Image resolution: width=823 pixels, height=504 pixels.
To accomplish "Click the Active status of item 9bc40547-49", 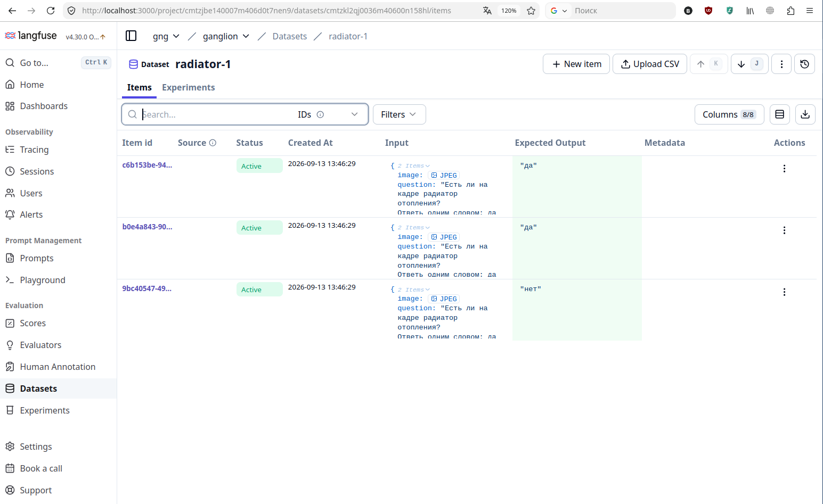I will pos(259,290).
